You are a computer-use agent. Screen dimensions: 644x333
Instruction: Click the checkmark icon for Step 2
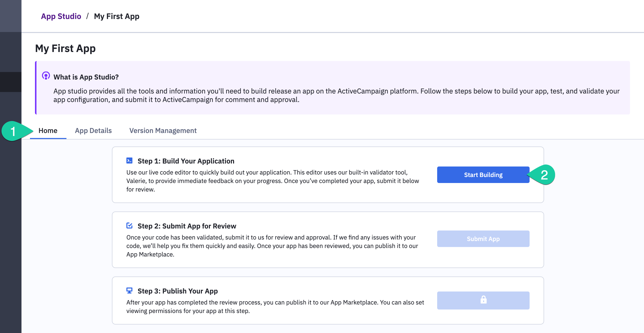129,225
